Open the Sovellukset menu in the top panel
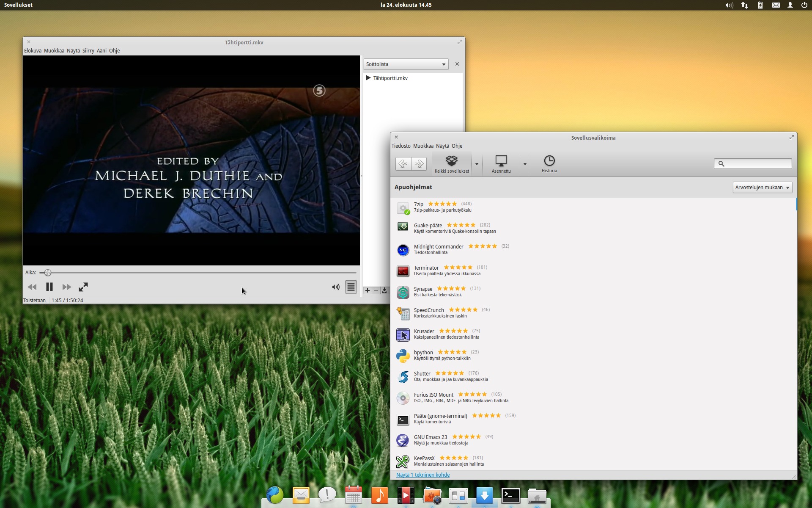The width and height of the screenshot is (812, 508). (x=18, y=5)
